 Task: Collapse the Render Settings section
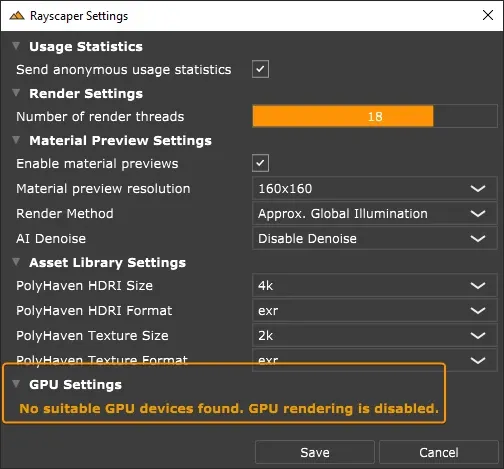pos(16,93)
